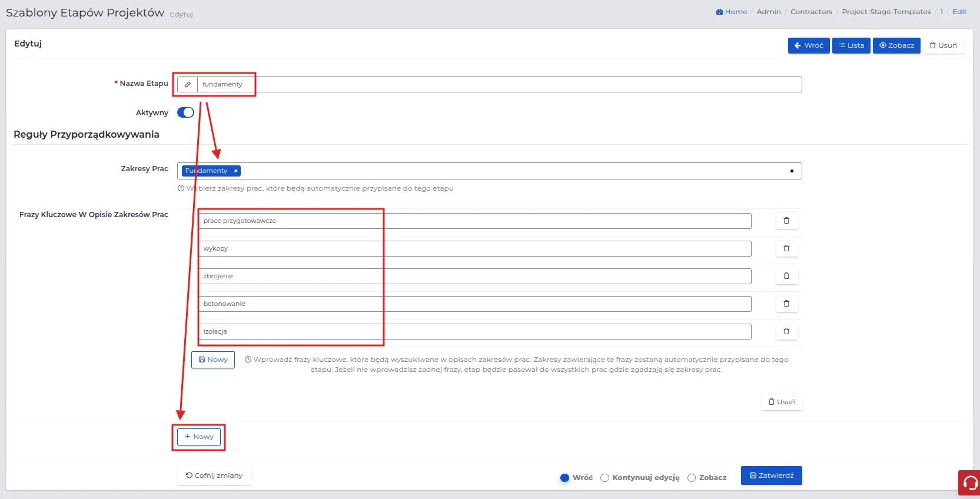Delete the 'betonowanie' phrase entry
Viewport: 980px width, 499px height.
(786, 304)
